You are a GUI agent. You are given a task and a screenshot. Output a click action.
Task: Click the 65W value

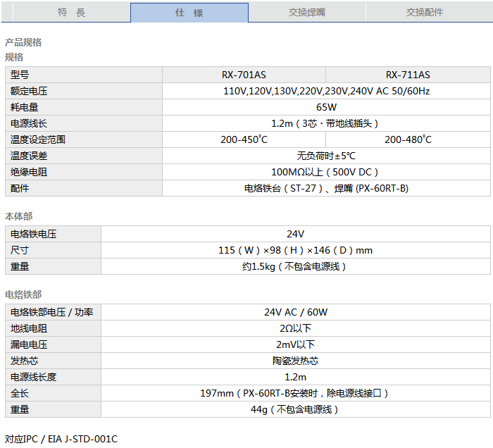pos(326,107)
